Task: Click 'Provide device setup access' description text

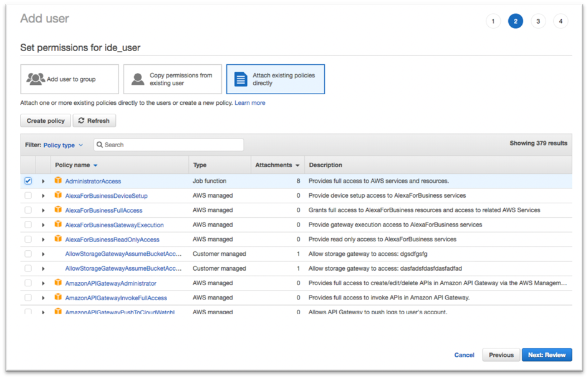Action: 387,195
